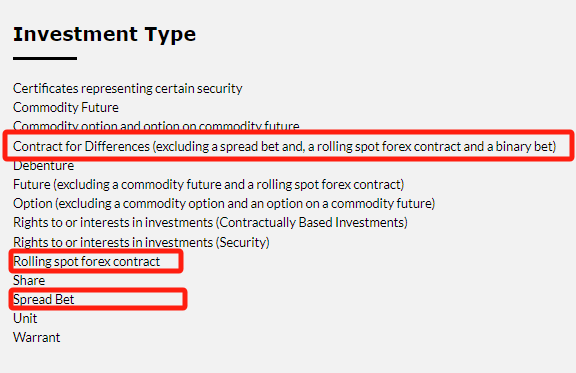The width and height of the screenshot is (576, 373).
Task: Click the Debenture list item
Action: [43, 166]
